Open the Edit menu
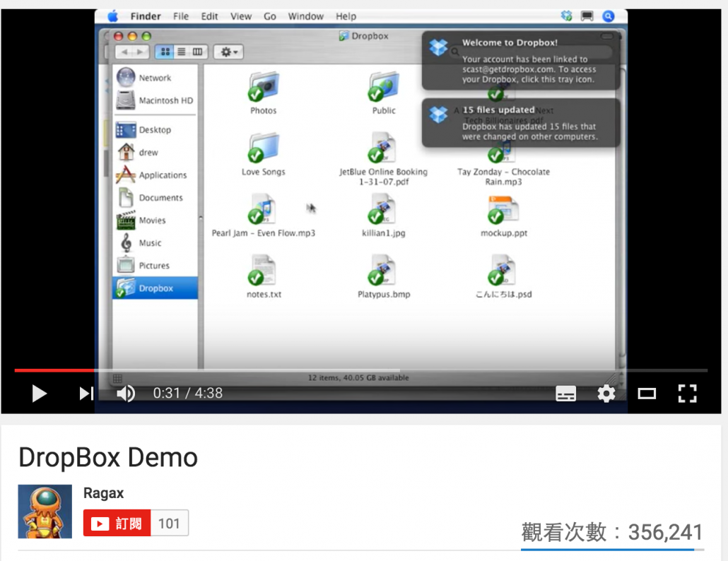 [209, 16]
